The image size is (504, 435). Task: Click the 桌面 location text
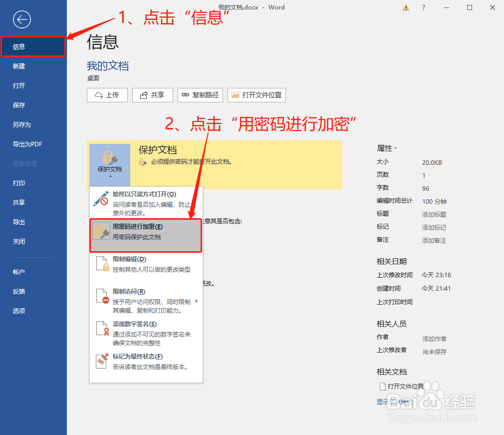click(x=93, y=78)
